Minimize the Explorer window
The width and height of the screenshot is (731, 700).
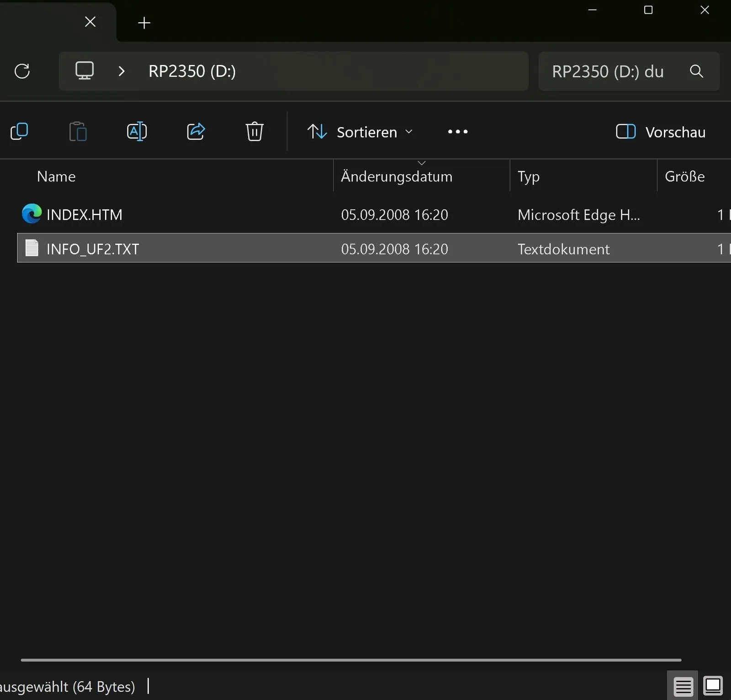point(593,10)
